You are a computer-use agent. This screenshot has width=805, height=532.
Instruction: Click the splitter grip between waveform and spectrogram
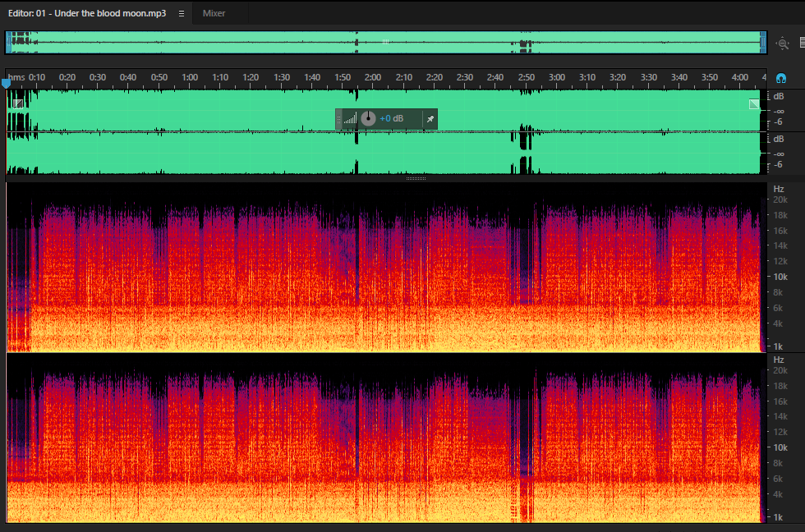point(416,178)
